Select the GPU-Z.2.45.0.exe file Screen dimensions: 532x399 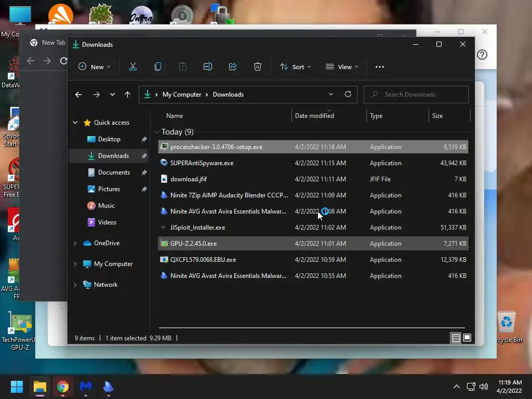click(x=313, y=244)
